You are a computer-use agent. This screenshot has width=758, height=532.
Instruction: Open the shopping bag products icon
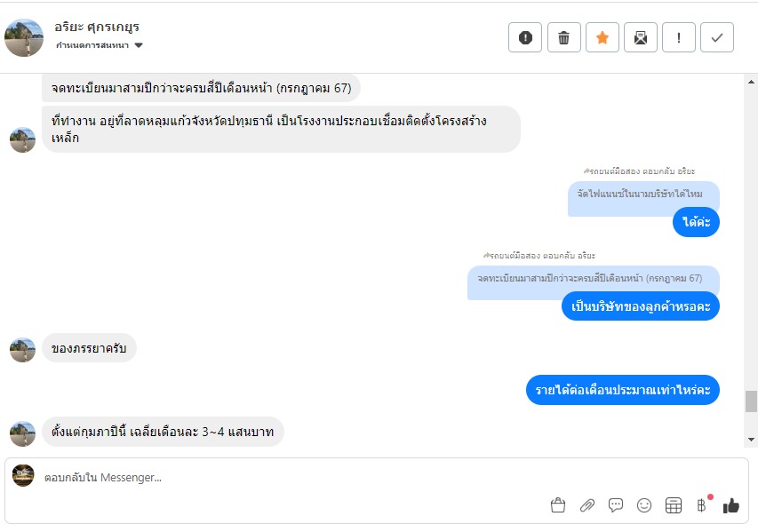558,505
